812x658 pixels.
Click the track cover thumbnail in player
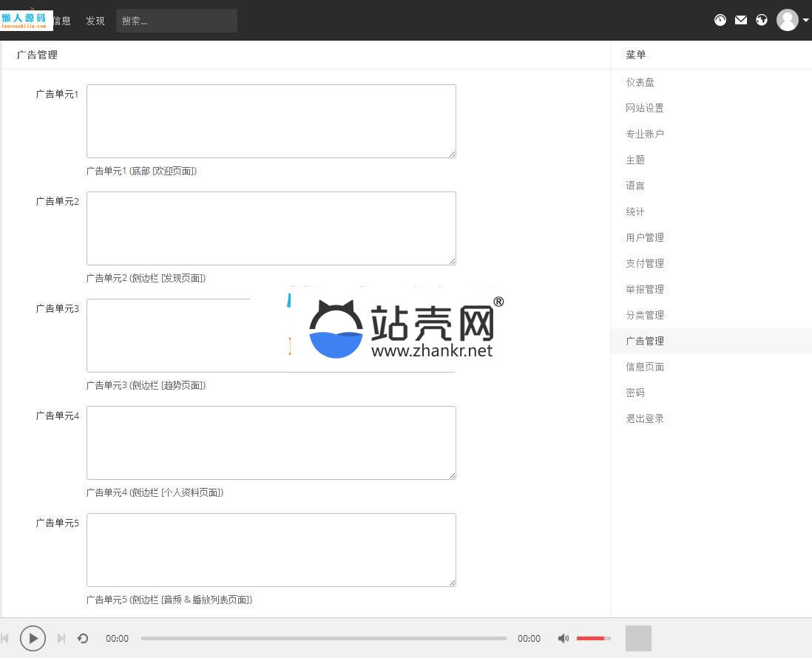(x=638, y=638)
